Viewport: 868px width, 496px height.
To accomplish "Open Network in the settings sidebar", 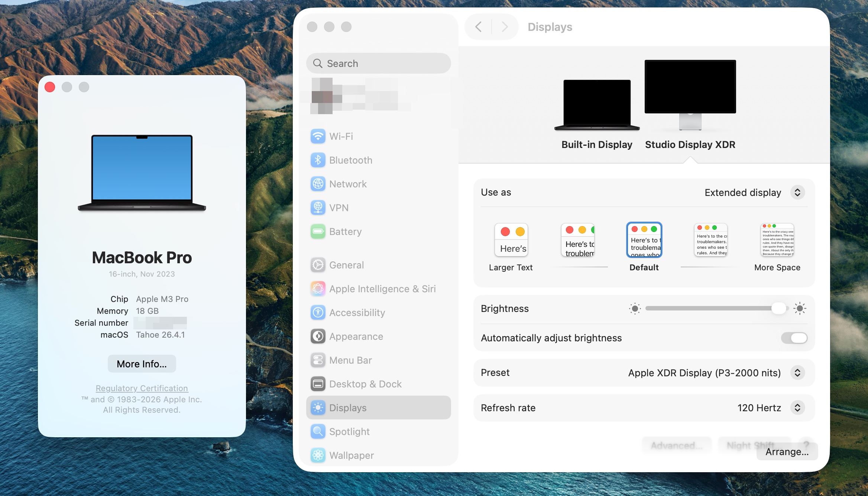I will (x=379, y=184).
